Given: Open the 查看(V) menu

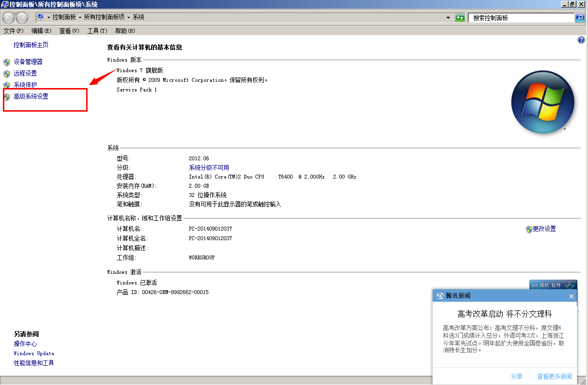Looking at the screenshot, I should click(69, 31).
